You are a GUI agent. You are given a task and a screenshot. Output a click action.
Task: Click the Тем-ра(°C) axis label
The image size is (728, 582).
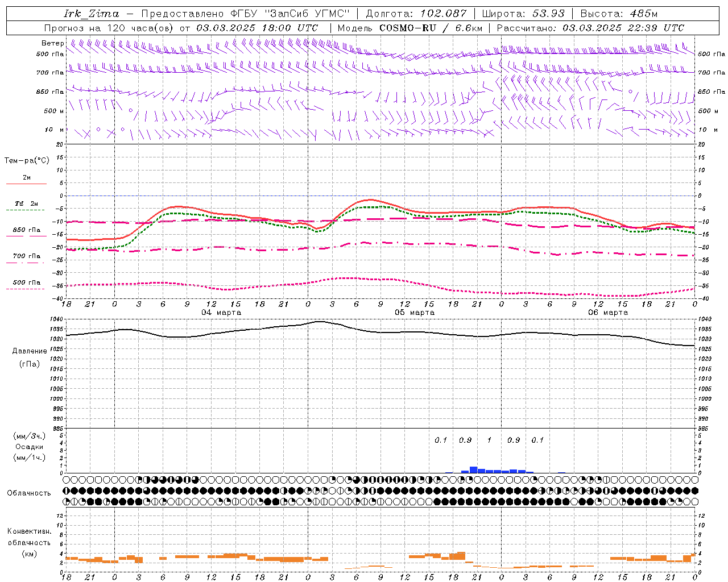[27, 161]
